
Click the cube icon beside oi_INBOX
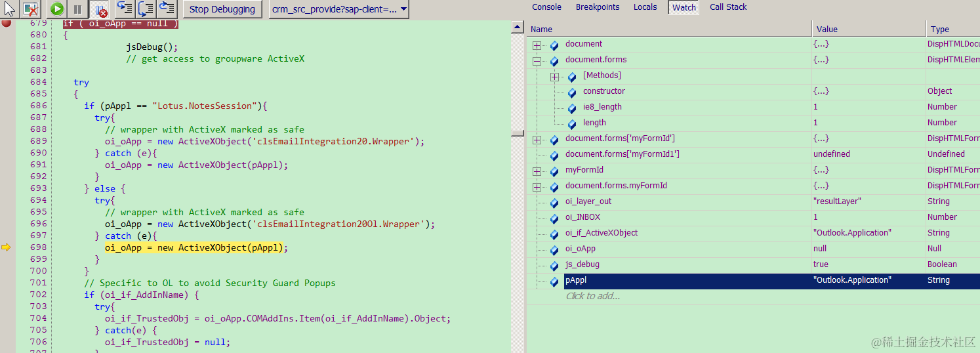pyautogui.click(x=554, y=218)
